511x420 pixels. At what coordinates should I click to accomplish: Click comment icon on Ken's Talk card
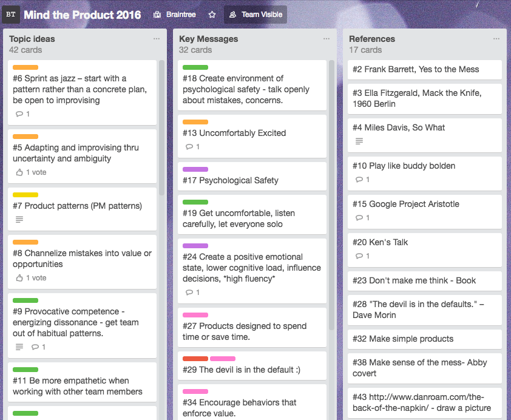359,256
